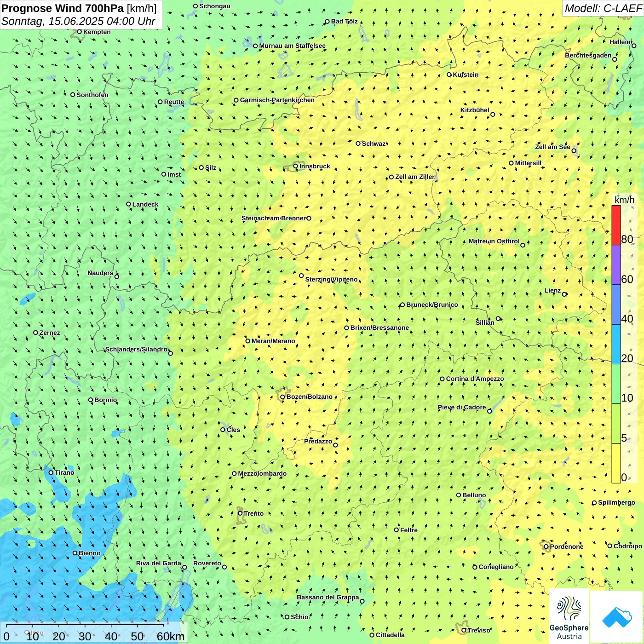
Task: Click the Schlanders/Silandro label
Action: pos(136,349)
